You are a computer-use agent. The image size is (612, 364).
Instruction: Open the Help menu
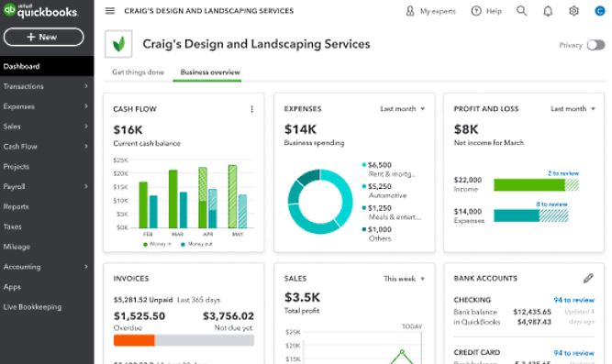coord(486,11)
